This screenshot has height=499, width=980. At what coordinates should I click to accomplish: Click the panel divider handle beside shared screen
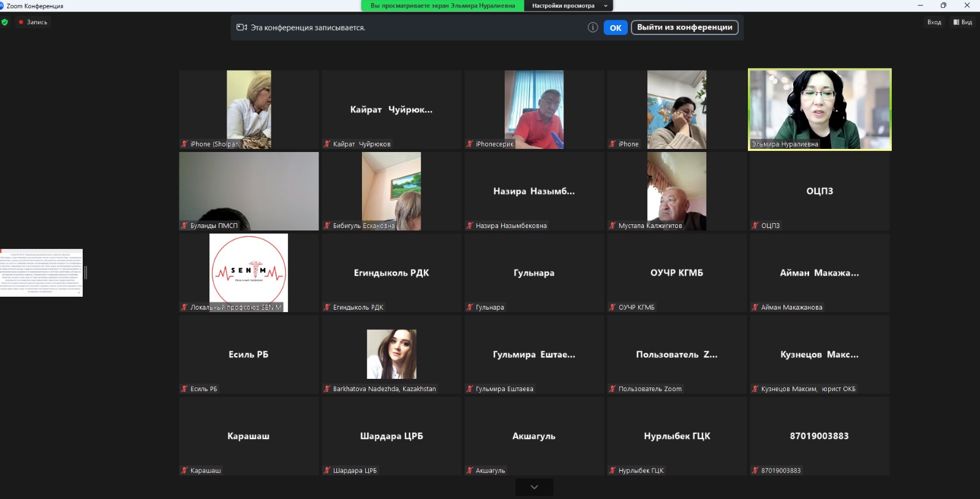point(86,273)
